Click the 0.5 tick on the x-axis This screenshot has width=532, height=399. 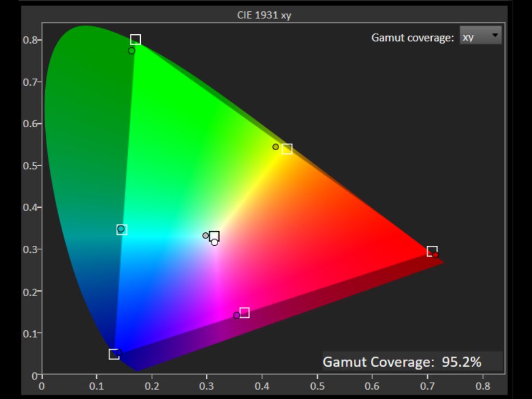(x=317, y=386)
